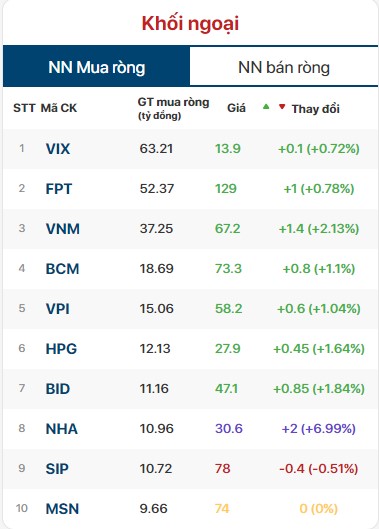Click the red down-triangle sort icon
Viewport: 379px width, 529px height.
[x=282, y=107]
